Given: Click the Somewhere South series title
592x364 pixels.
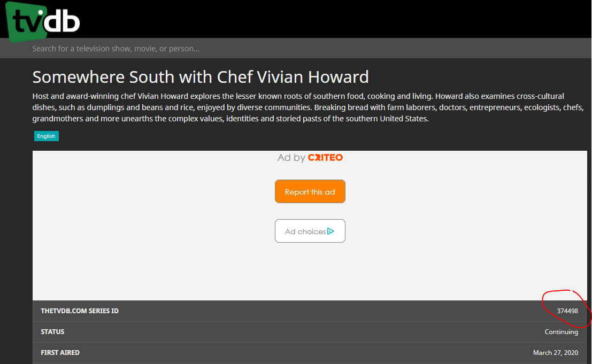Looking at the screenshot, I should pos(201,77).
